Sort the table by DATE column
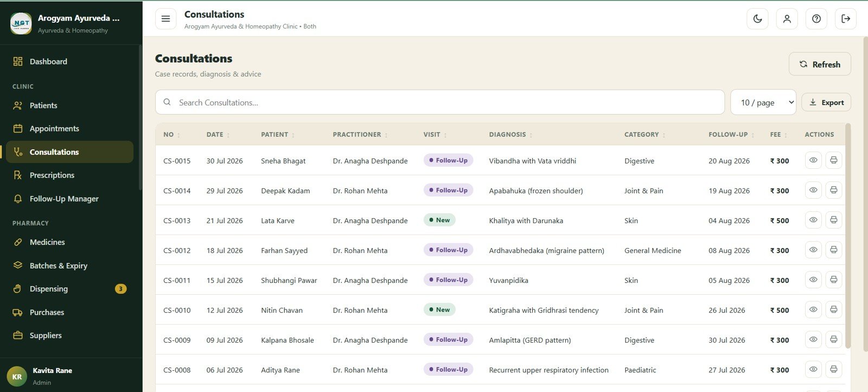 pos(218,135)
